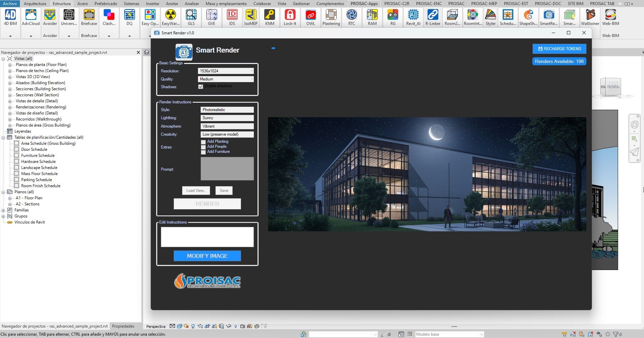Image resolution: width=644 pixels, height=338 pixels.
Task: Disable the Enable shadows checkbox
Action: 201,87
